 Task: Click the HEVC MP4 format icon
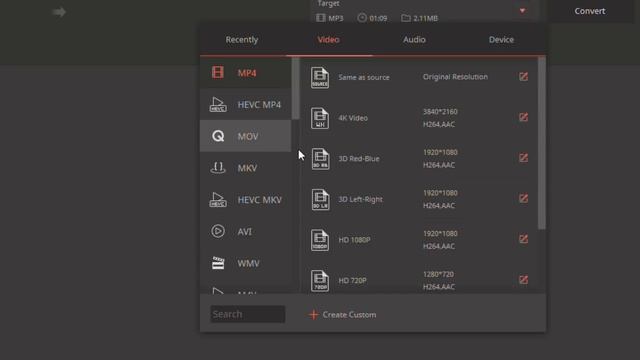[x=218, y=104]
